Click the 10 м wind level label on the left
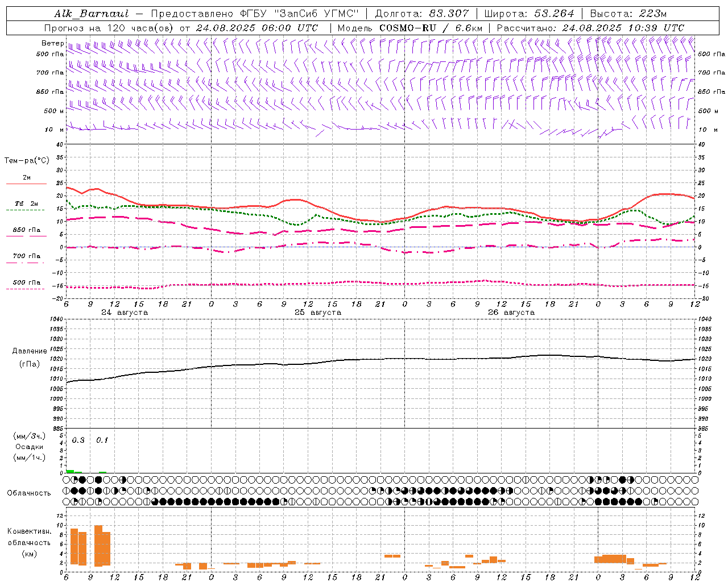This screenshot has height=582, width=728. coord(54,130)
